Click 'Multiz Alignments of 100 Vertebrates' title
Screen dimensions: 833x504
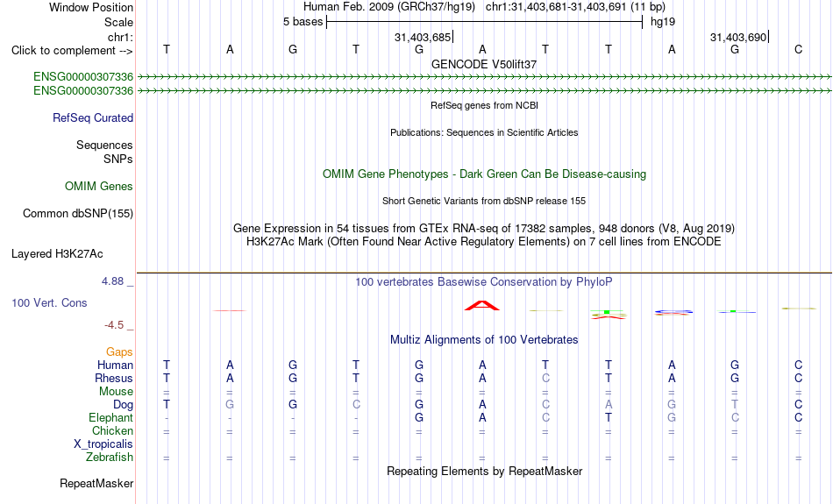(x=484, y=340)
